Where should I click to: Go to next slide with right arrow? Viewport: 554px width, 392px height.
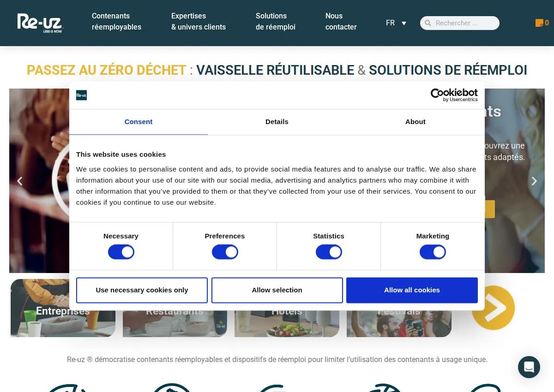pos(534,181)
